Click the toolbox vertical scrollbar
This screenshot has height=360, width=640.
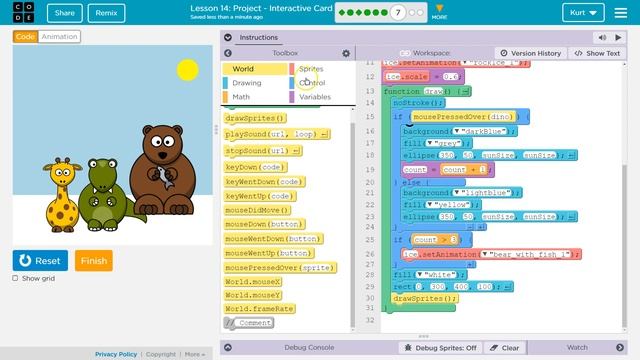click(x=353, y=224)
